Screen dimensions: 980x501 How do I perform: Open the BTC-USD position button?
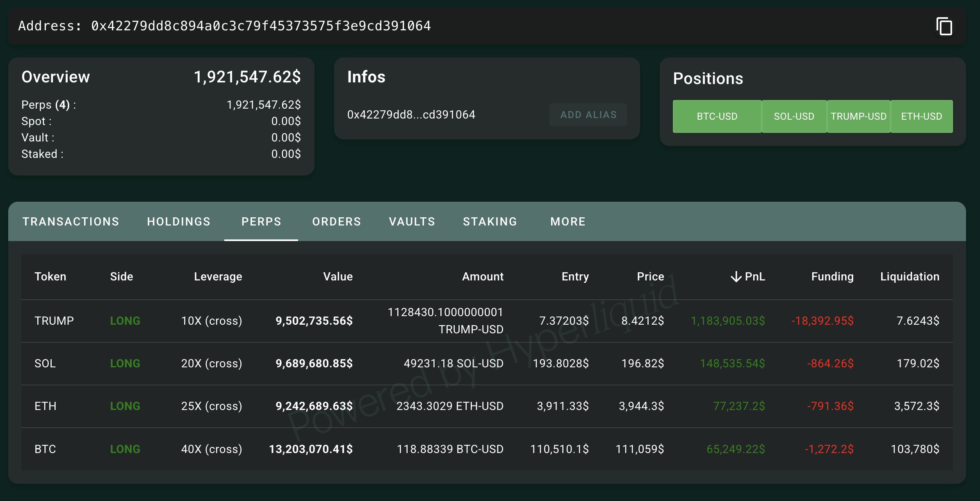[717, 116]
